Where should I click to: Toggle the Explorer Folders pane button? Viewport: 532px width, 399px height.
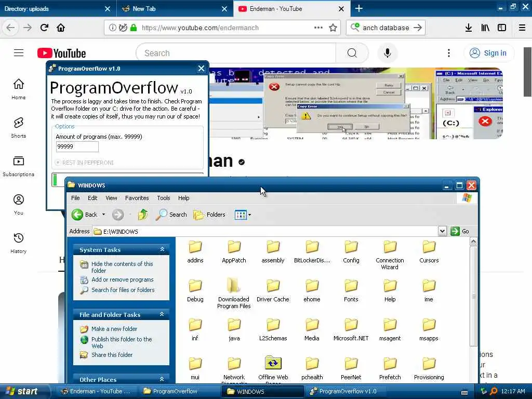coord(209,215)
